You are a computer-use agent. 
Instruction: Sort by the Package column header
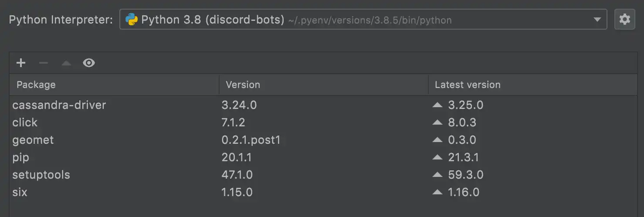click(x=114, y=85)
